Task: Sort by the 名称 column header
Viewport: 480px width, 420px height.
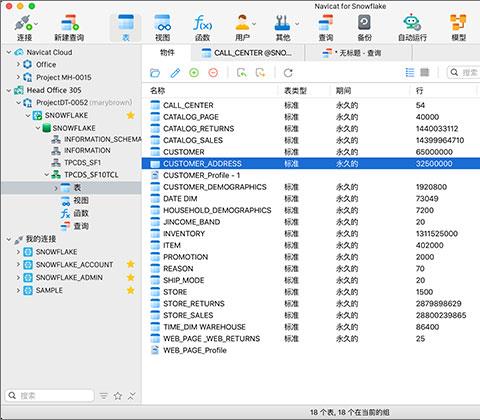Action: coord(210,91)
